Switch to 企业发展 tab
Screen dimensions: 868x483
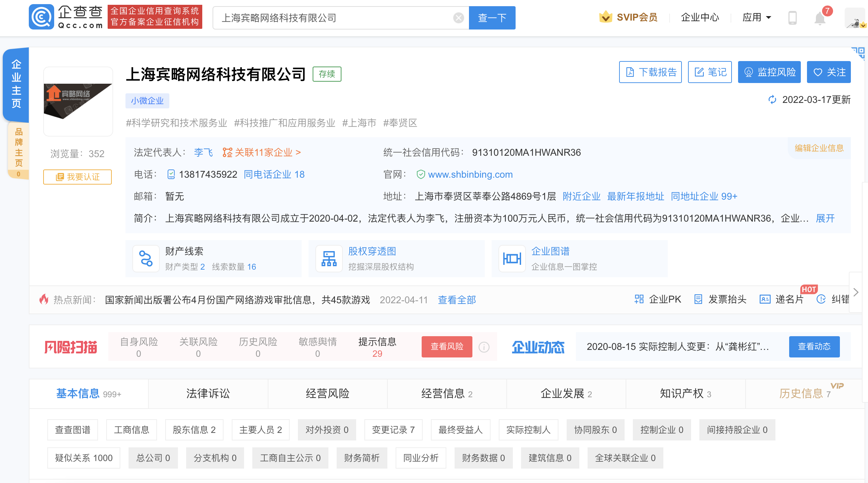click(566, 394)
